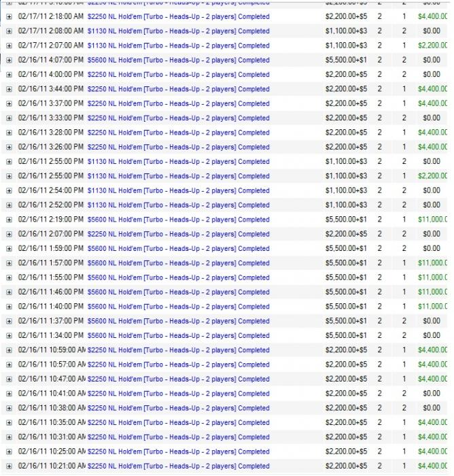Click the $2,200 winnings in the 02/17/11 2:07:00 AM row
The height and width of the screenshot is (476, 454).
[432, 46]
